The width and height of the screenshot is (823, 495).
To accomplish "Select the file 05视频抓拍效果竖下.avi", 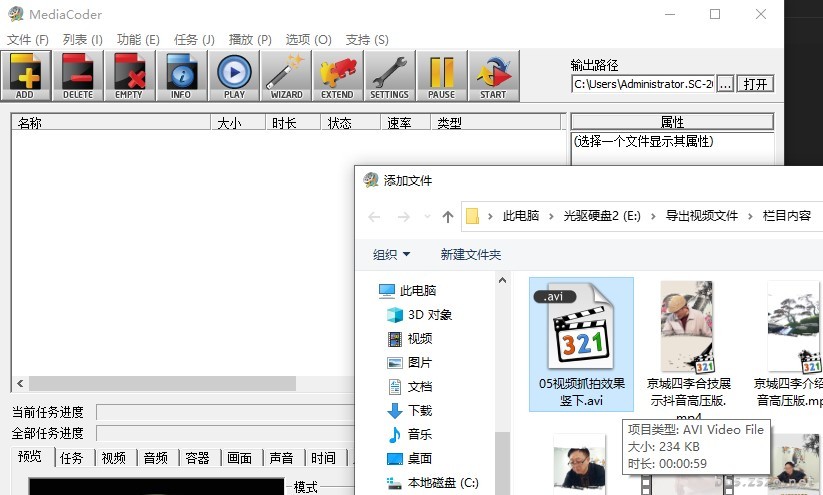I will tap(582, 344).
